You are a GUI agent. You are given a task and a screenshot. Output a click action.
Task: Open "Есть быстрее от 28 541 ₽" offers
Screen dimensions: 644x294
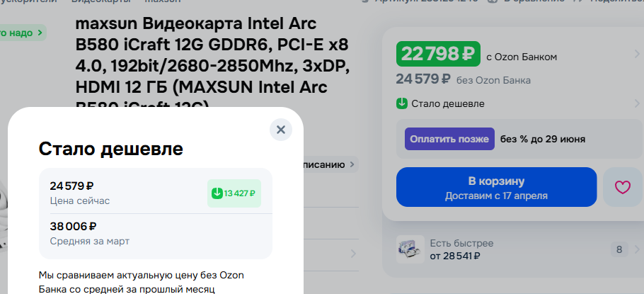point(461,249)
